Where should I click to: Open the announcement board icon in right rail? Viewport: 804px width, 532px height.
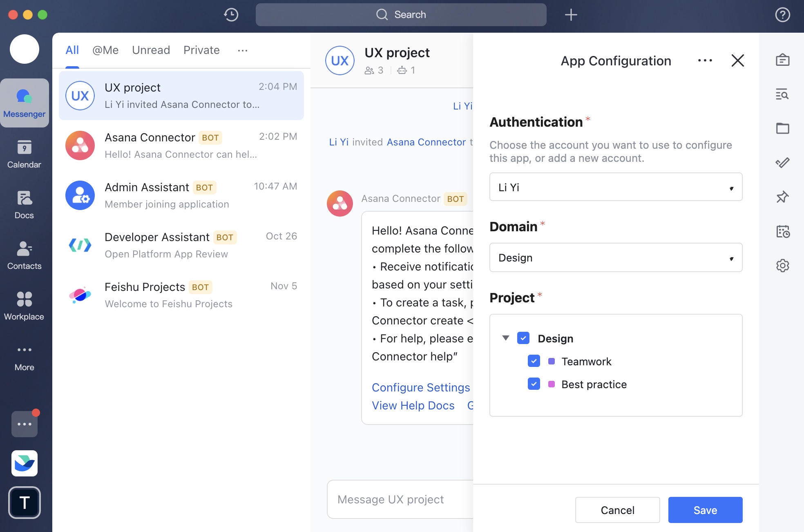(x=782, y=60)
